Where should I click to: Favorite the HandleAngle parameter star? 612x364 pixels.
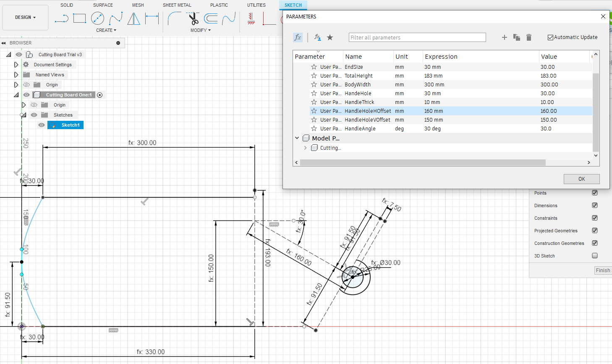(x=314, y=128)
